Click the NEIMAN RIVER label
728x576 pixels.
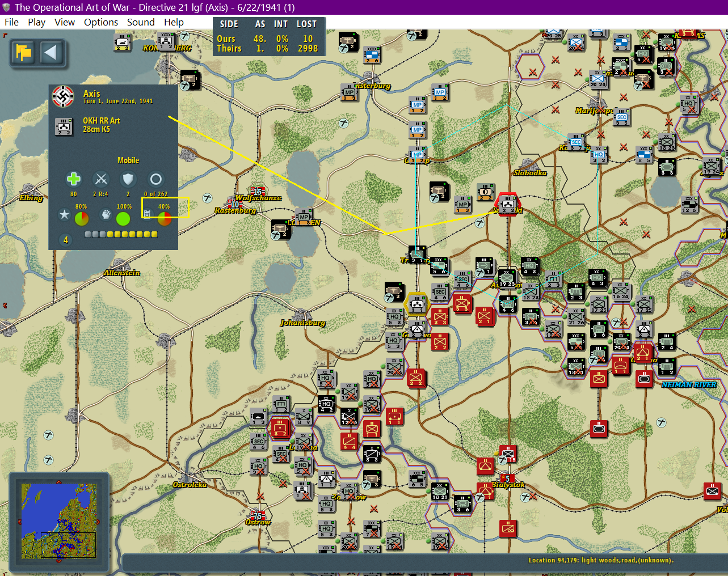[x=689, y=385]
